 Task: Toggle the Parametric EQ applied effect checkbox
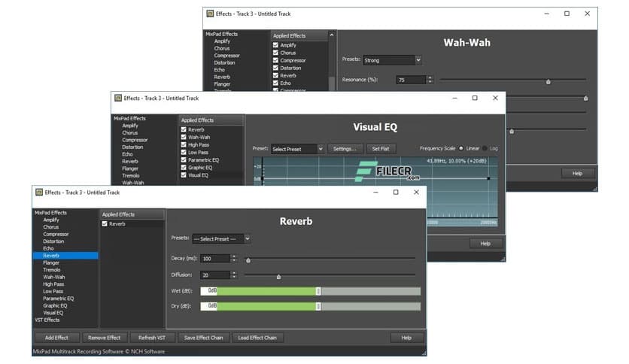click(x=184, y=159)
